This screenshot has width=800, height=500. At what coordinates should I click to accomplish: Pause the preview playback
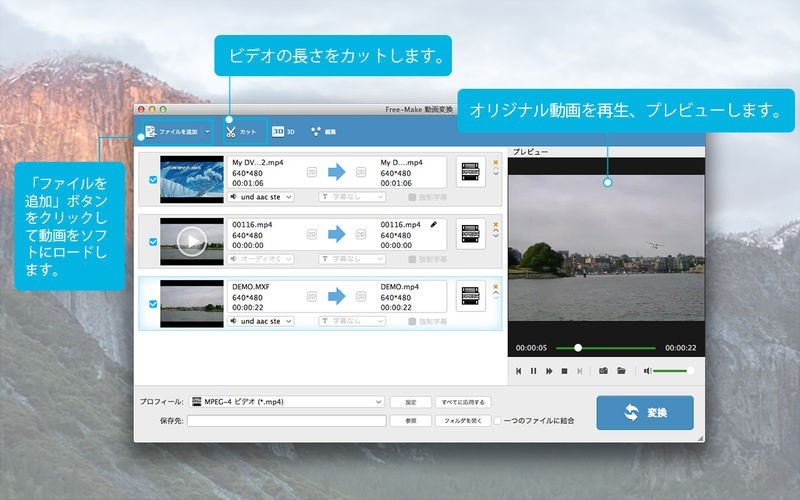[x=534, y=370]
